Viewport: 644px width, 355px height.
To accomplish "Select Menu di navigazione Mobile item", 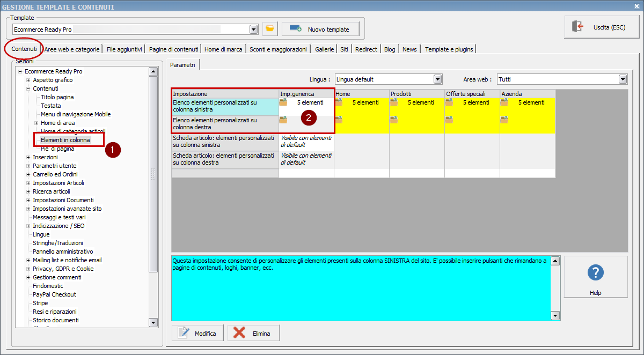I will tap(76, 114).
